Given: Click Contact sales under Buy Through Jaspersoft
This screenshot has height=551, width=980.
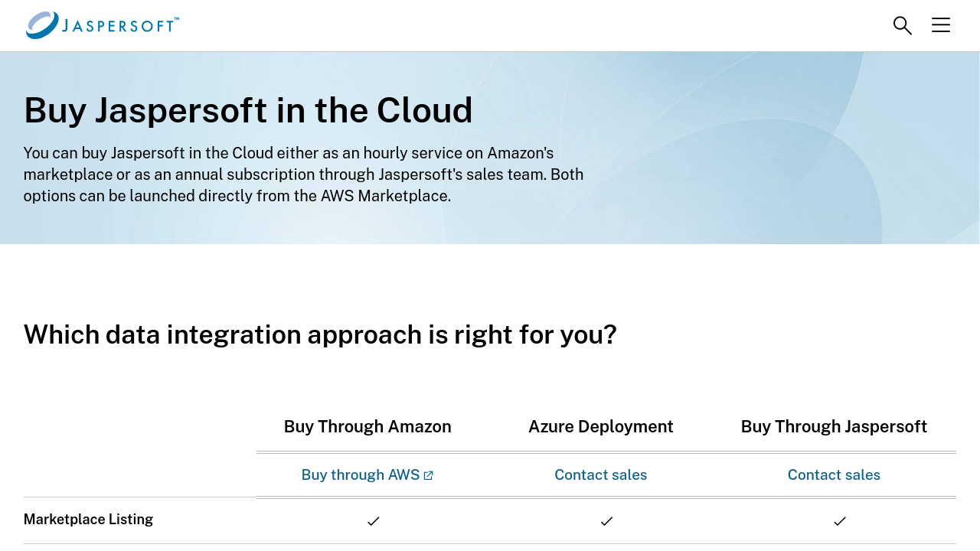Looking at the screenshot, I should 834,474.
